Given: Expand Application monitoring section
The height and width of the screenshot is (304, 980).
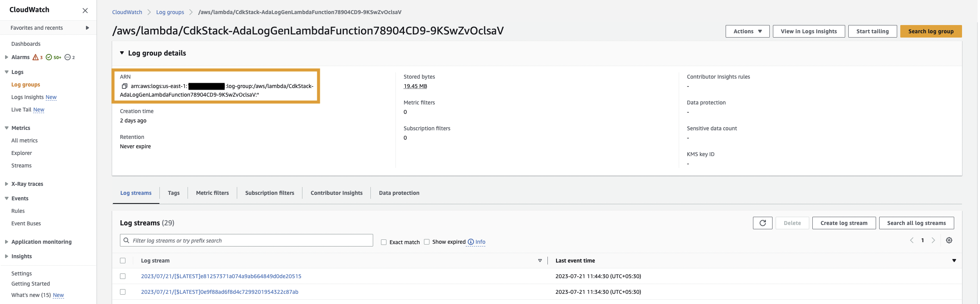Looking at the screenshot, I should pos(7,242).
